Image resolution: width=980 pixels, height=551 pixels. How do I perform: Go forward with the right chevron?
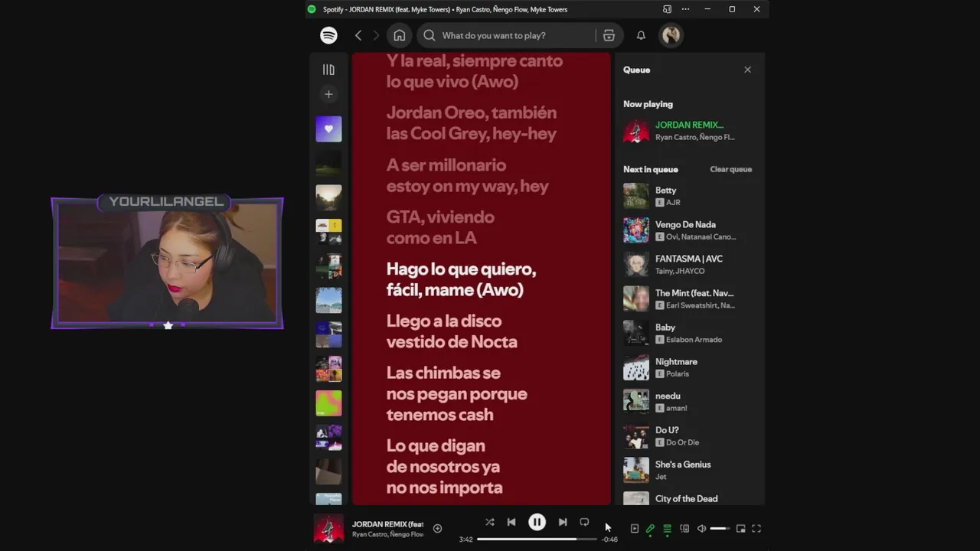(x=376, y=35)
